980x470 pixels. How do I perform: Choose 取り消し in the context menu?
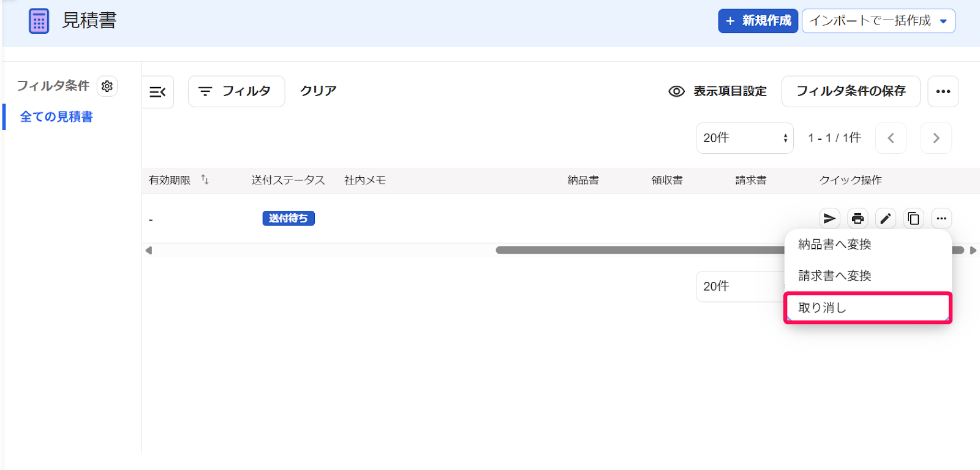coord(868,308)
